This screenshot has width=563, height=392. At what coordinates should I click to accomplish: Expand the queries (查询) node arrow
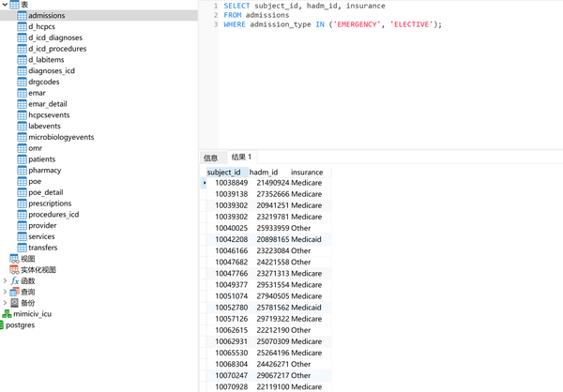point(5,292)
